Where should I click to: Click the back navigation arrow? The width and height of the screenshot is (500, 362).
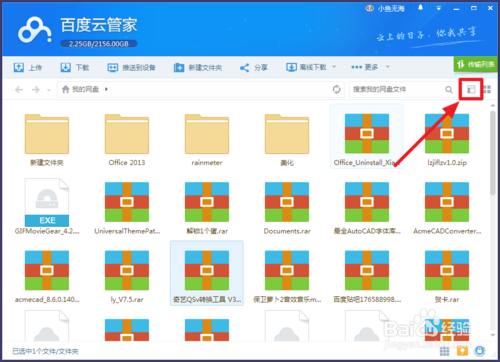[19, 89]
